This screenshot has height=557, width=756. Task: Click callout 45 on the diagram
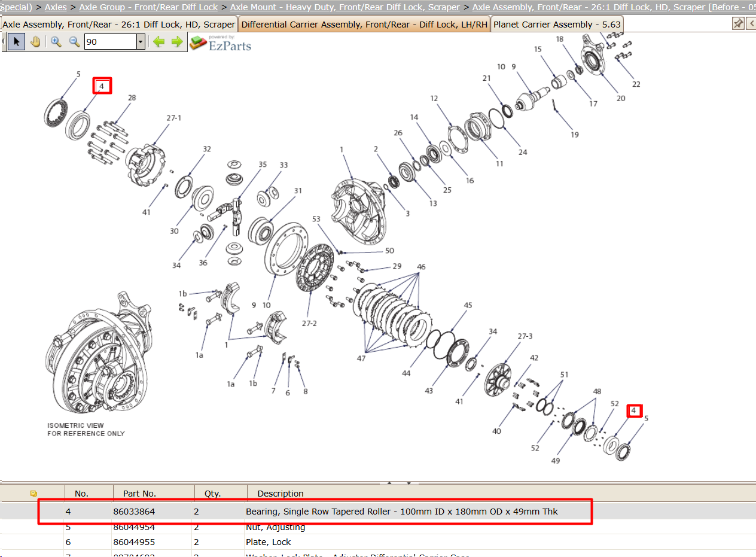[x=468, y=305]
